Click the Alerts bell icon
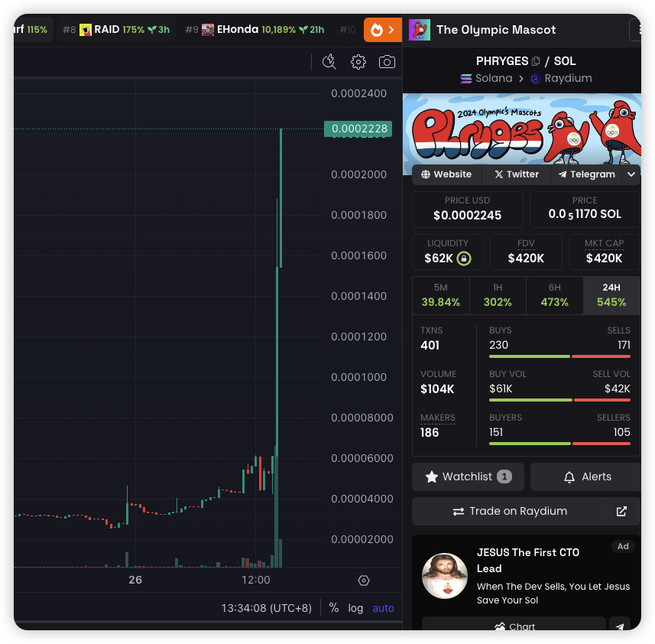 coord(569,476)
